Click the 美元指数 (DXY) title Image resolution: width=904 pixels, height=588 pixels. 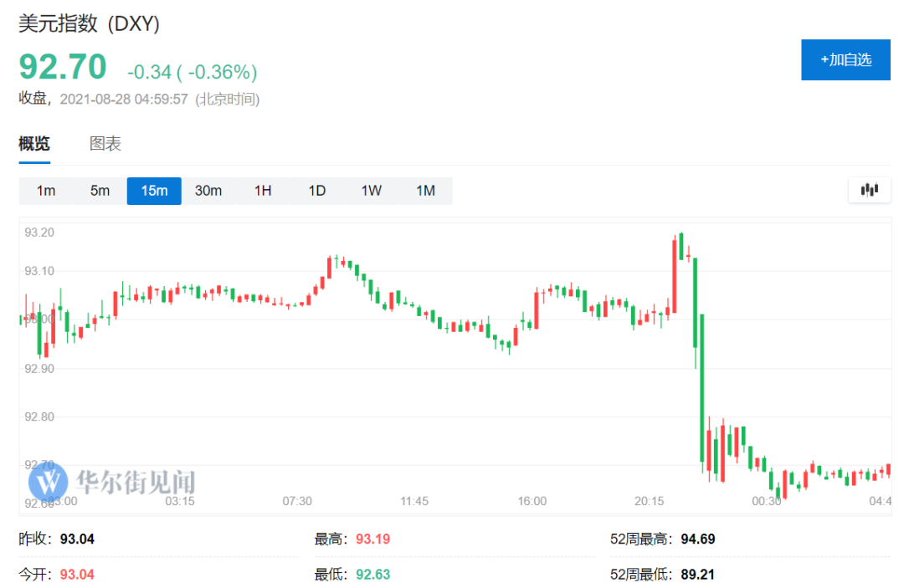(x=90, y=23)
